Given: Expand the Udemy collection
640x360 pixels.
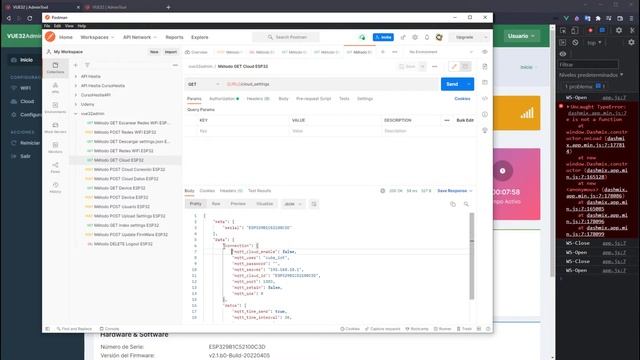Looking at the screenshot, I should pos(76,104).
